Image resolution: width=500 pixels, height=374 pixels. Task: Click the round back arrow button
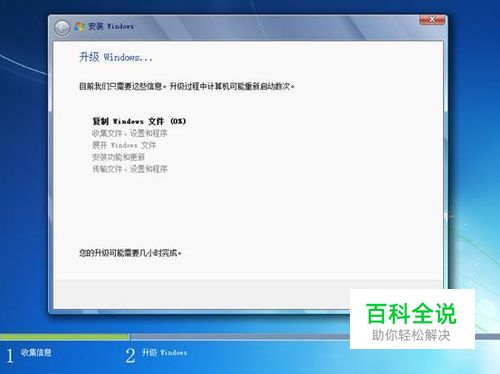pyautogui.click(x=62, y=28)
